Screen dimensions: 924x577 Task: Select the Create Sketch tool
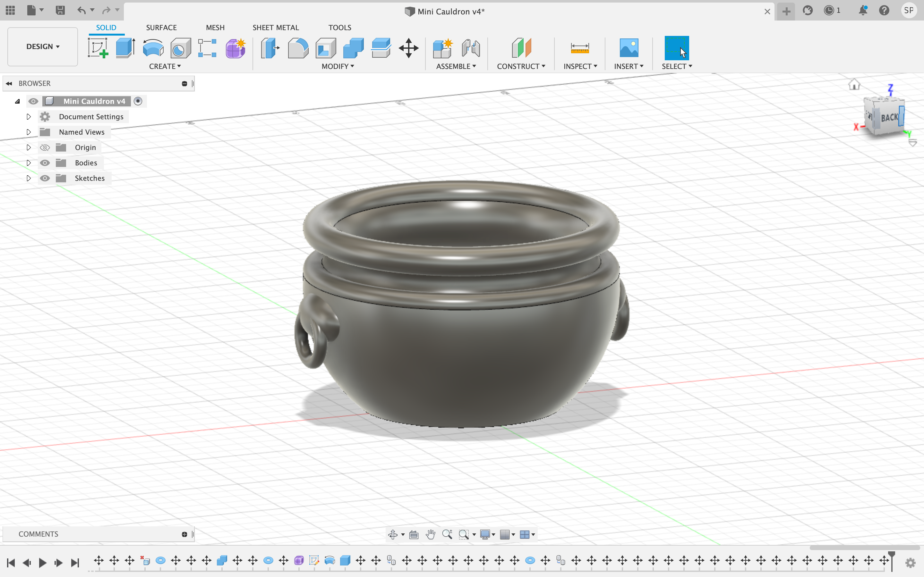[x=98, y=48]
